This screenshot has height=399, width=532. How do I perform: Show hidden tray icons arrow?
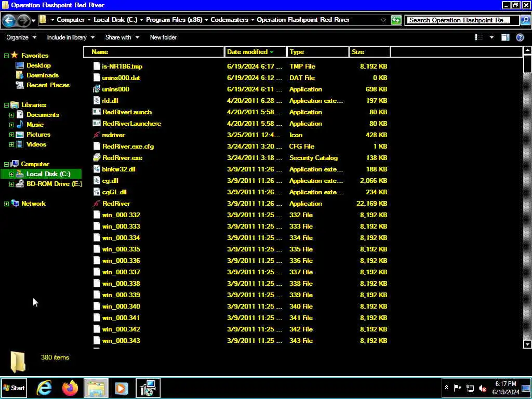click(446, 388)
